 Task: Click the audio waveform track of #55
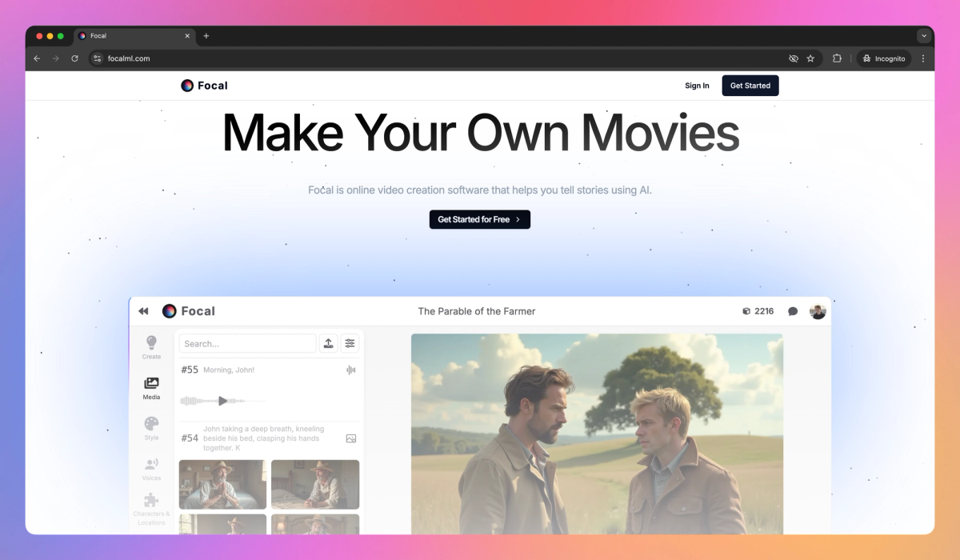[x=223, y=401]
